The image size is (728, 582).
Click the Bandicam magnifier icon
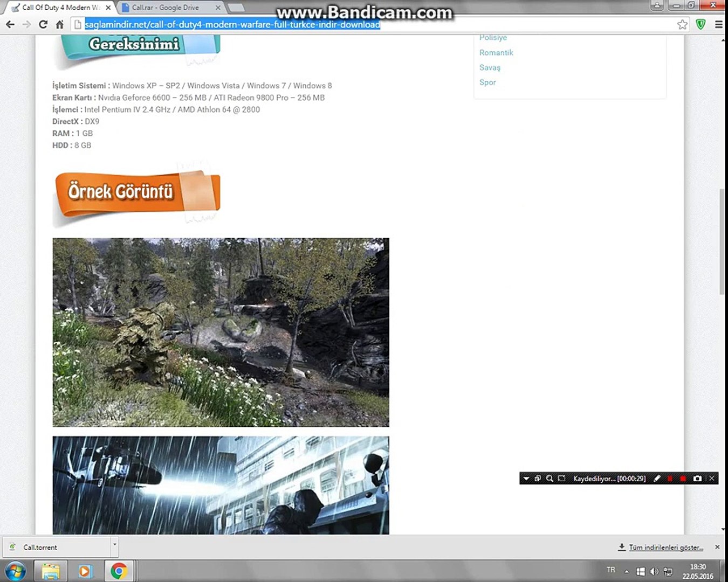tap(550, 479)
